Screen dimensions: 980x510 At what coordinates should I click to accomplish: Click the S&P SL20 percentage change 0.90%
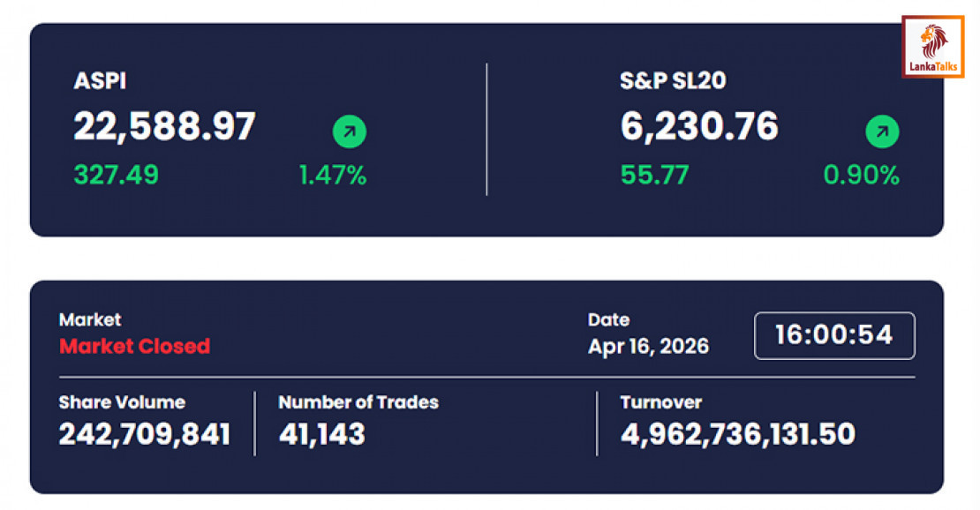tap(861, 175)
